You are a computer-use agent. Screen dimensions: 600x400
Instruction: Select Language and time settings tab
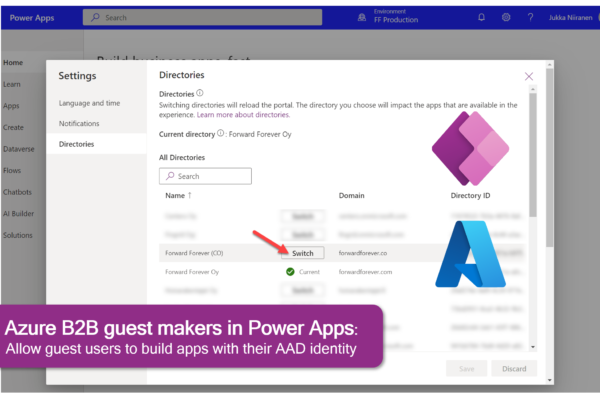(90, 103)
